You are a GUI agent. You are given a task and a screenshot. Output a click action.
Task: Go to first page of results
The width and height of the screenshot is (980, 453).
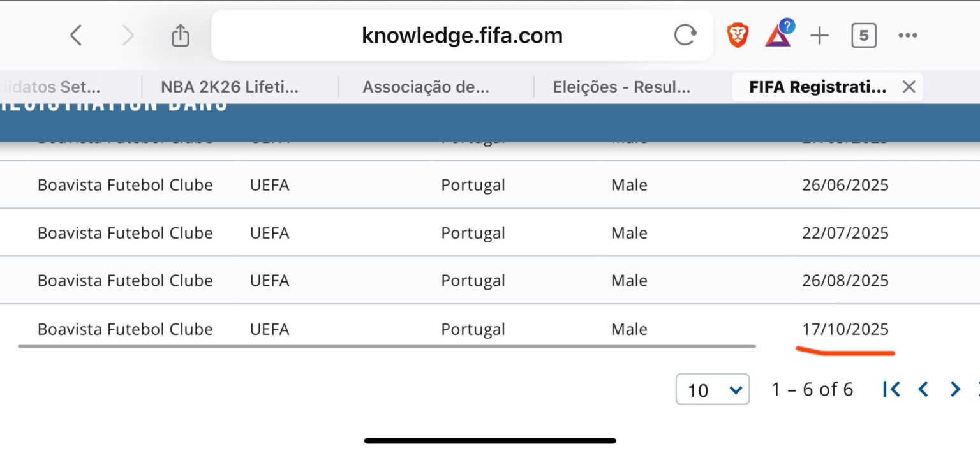(x=891, y=389)
